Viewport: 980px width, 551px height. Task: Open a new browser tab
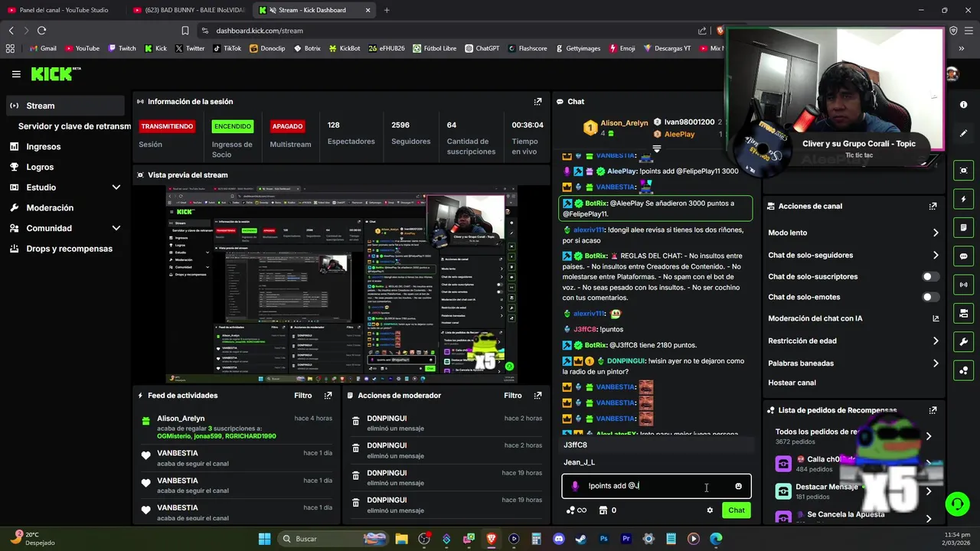pyautogui.click(x=387, y=10)
